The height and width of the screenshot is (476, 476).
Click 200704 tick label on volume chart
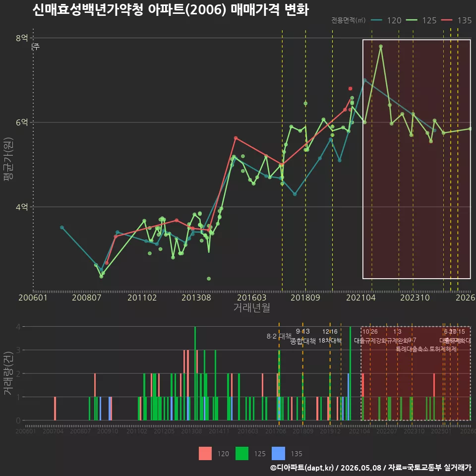click(53, 431)
